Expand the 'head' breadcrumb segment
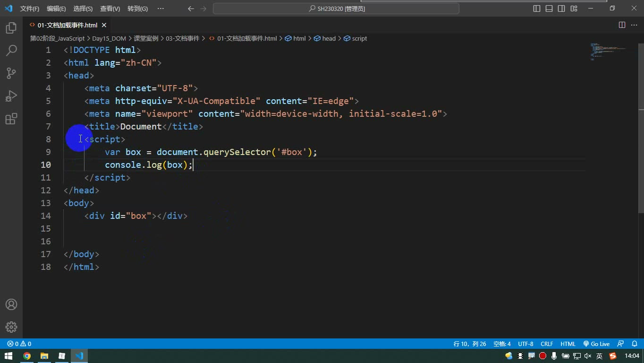 (325, 39)
